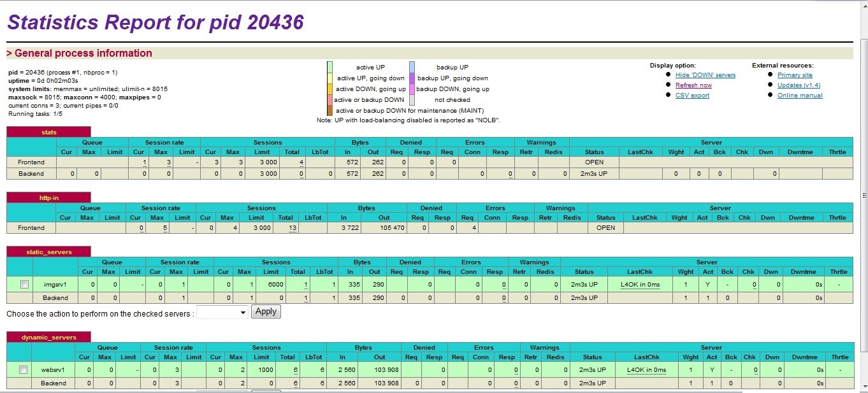
Task: Follow the Updates (v1.4) link
Action: [799, 85]
